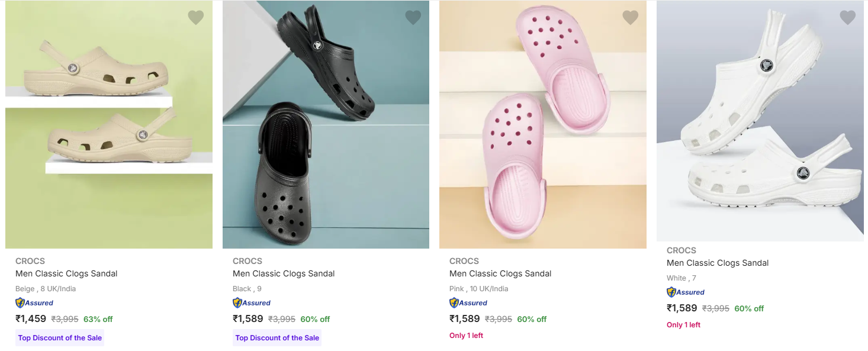Viewport: 868px width, 351px height.
Task: Open Men Classic Clogs Sandal black listing title
Action: pyautogui.click(x=284, y=273)
